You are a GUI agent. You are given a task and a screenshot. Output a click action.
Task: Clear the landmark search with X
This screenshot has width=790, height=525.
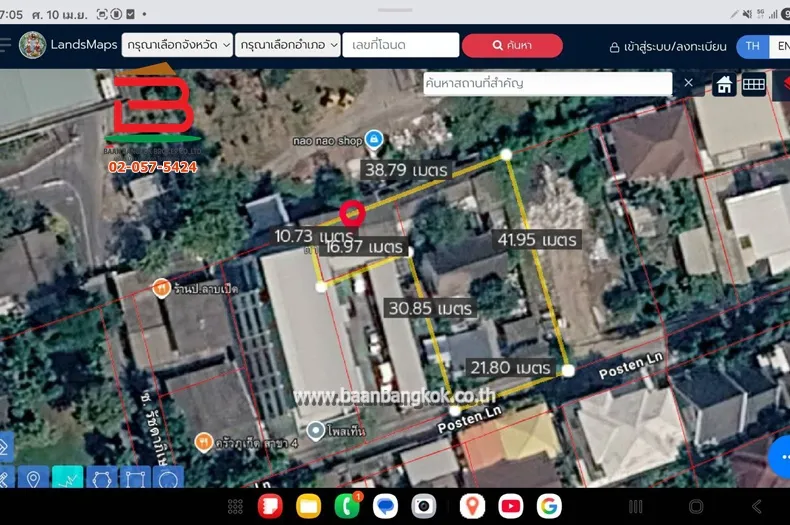688,83
